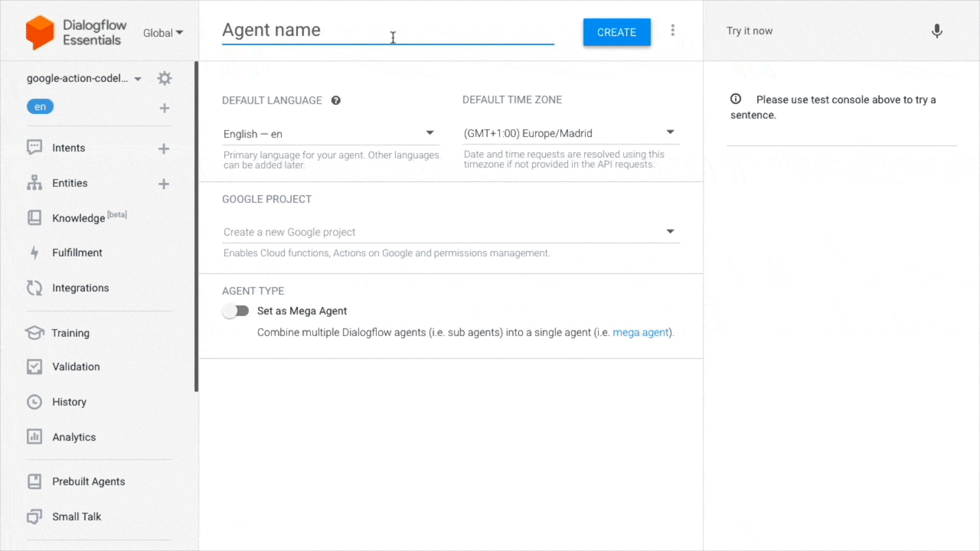Click the Analytics bar chart icon
The height and width of the screenshot is (551, 980).
[34, 437]
